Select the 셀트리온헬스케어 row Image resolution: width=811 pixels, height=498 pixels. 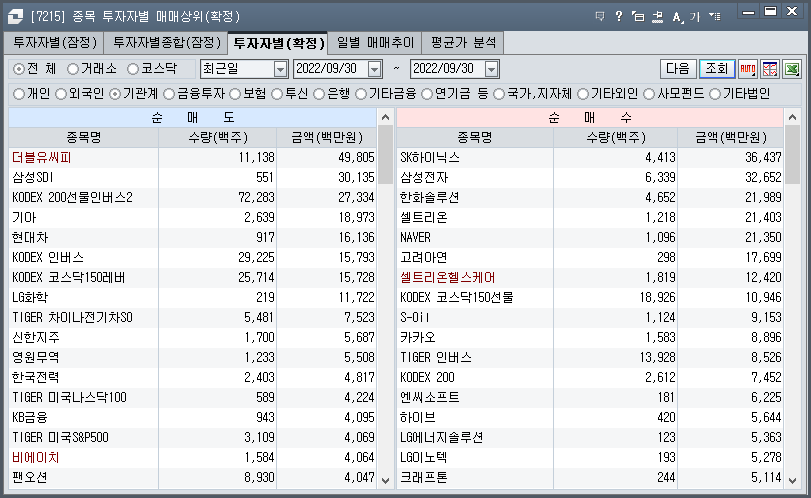[590, 278]
